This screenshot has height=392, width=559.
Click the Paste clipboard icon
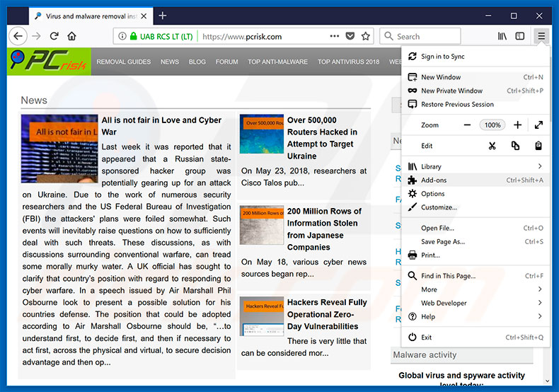[538, 146]
